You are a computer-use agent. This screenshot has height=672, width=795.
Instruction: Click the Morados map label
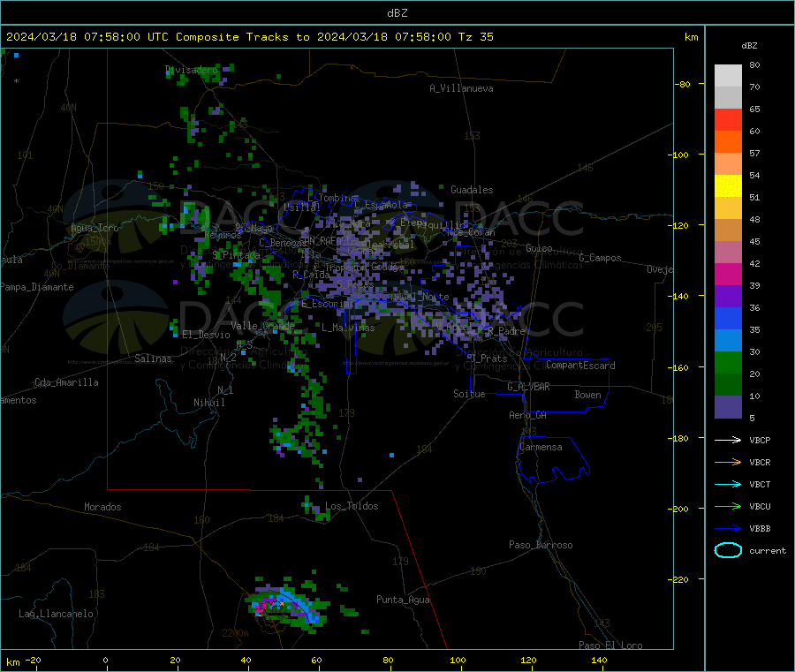pos(102,507)
